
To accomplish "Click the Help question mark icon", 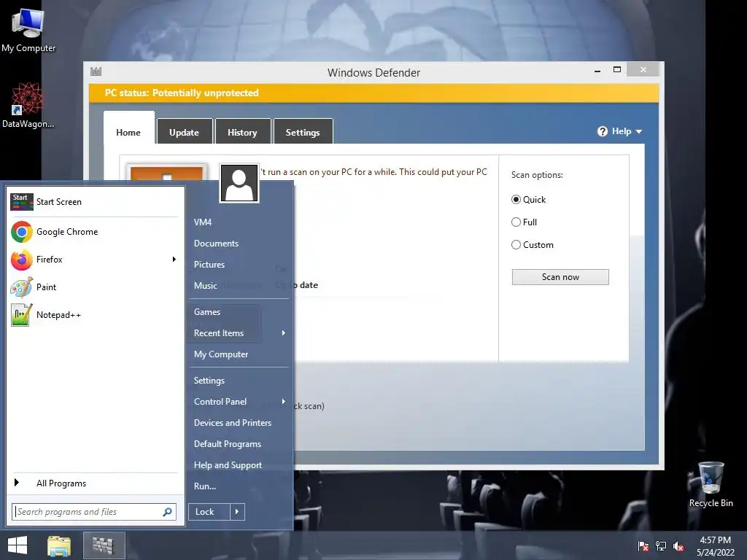I will click(x=602, y=131).
